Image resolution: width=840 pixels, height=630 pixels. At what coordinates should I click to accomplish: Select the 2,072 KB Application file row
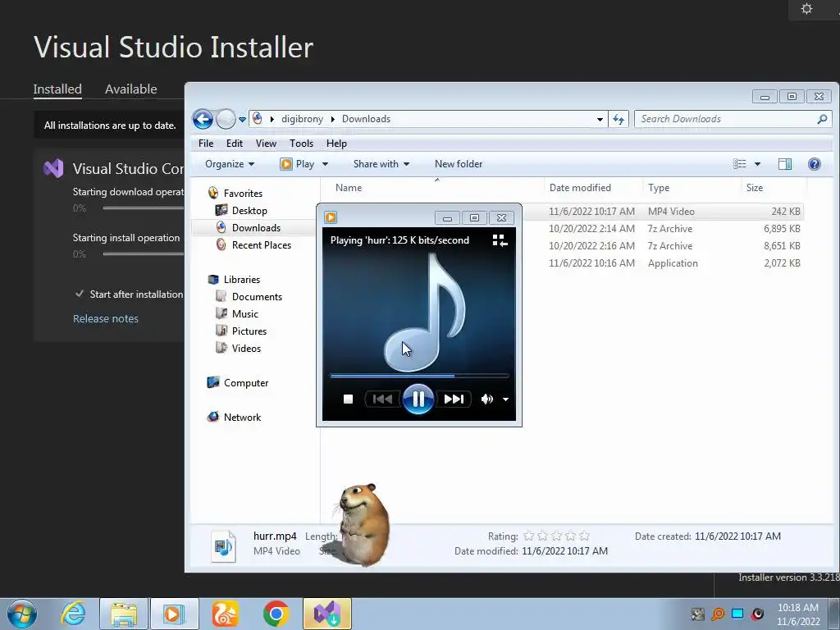663,263
